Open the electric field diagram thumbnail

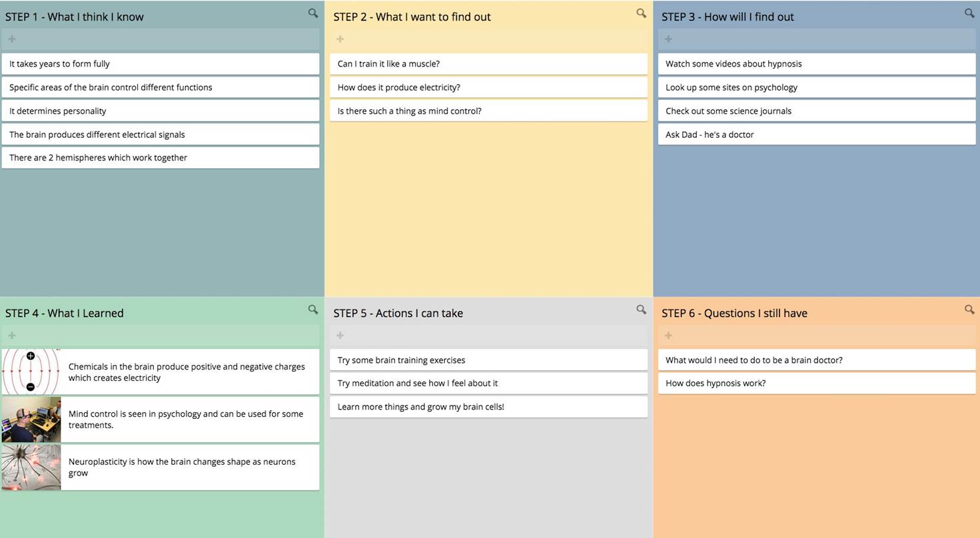(x=31, y=372)
